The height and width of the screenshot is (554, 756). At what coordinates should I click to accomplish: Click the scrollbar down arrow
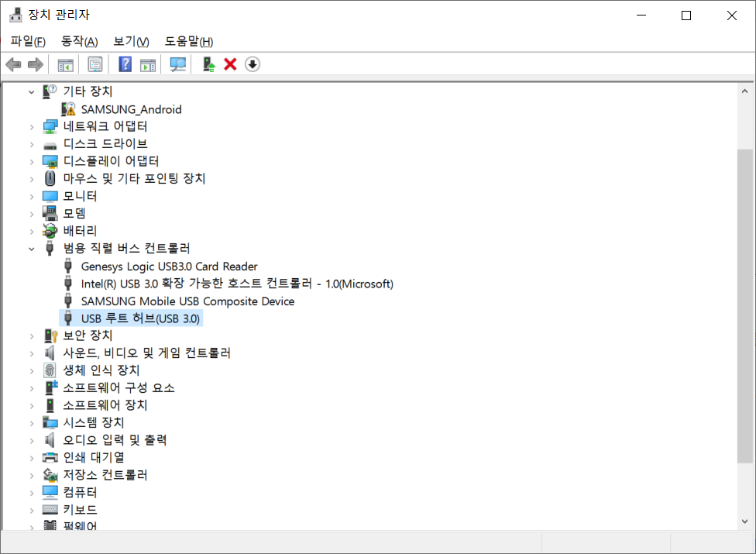coord(745,521)
